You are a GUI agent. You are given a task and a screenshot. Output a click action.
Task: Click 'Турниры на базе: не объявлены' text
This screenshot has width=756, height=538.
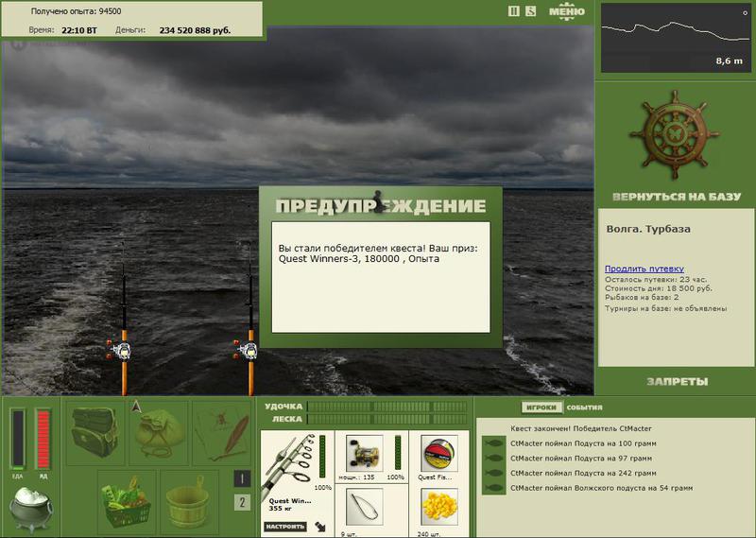[x=666, y=308]
